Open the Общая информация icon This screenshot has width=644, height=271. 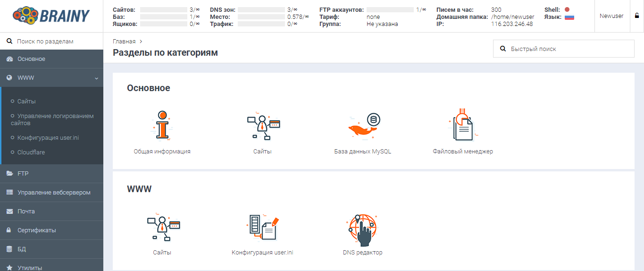coord(162,125)
